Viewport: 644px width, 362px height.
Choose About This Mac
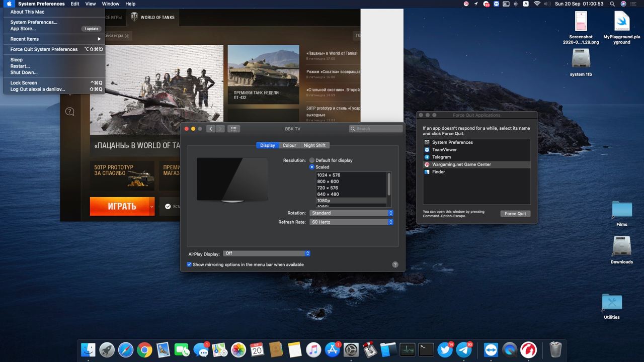(x=54, y=12)
